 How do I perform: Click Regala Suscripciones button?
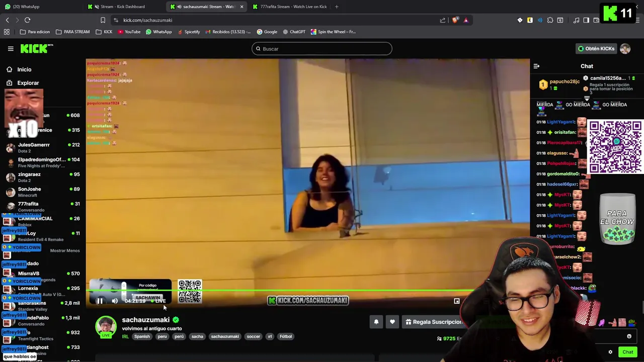[434, 322]
